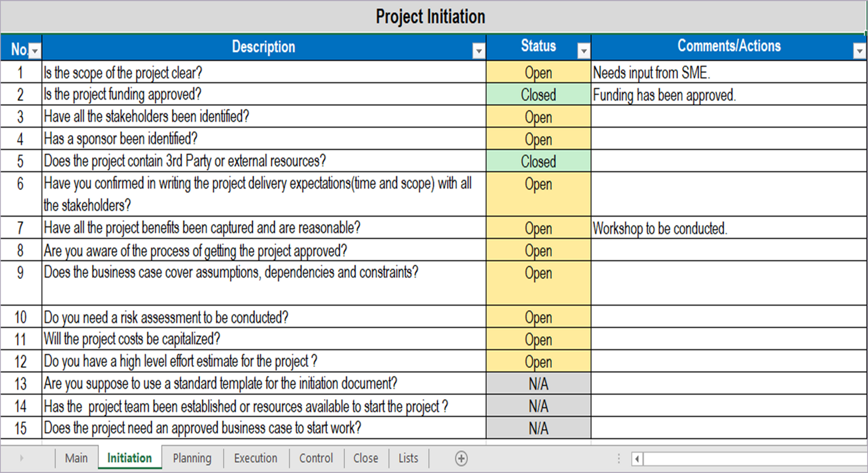Click the Project Initiation title cell
This screenshot has height=473, width=868.
pos(430,17)
